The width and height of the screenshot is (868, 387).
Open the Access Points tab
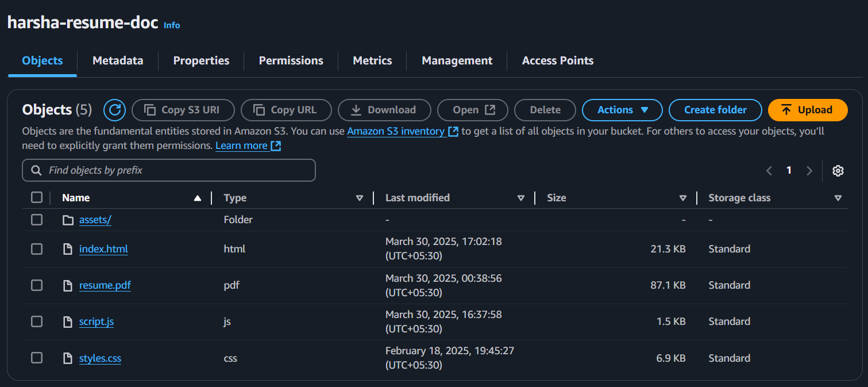(x=558, y=60)
